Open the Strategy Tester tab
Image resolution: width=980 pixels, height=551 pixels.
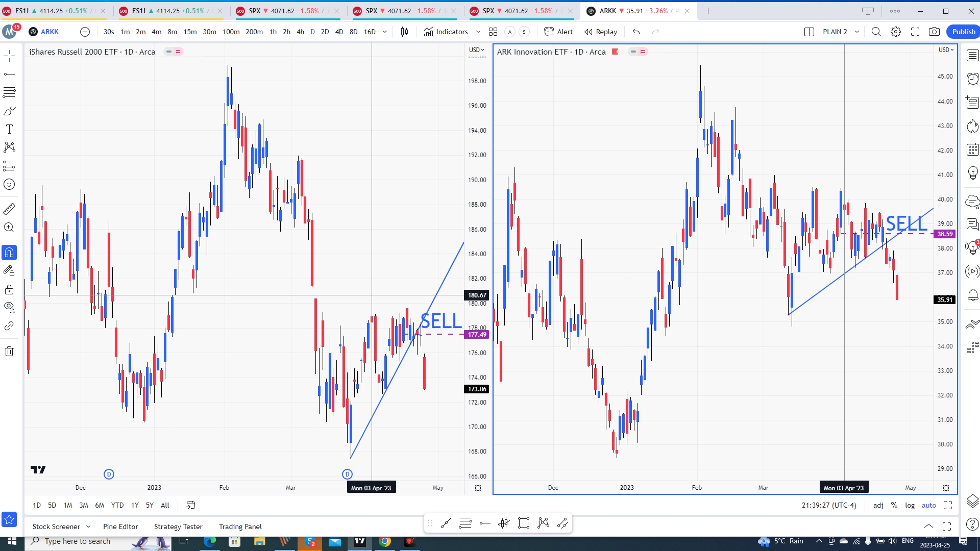[x=178, y=527]
